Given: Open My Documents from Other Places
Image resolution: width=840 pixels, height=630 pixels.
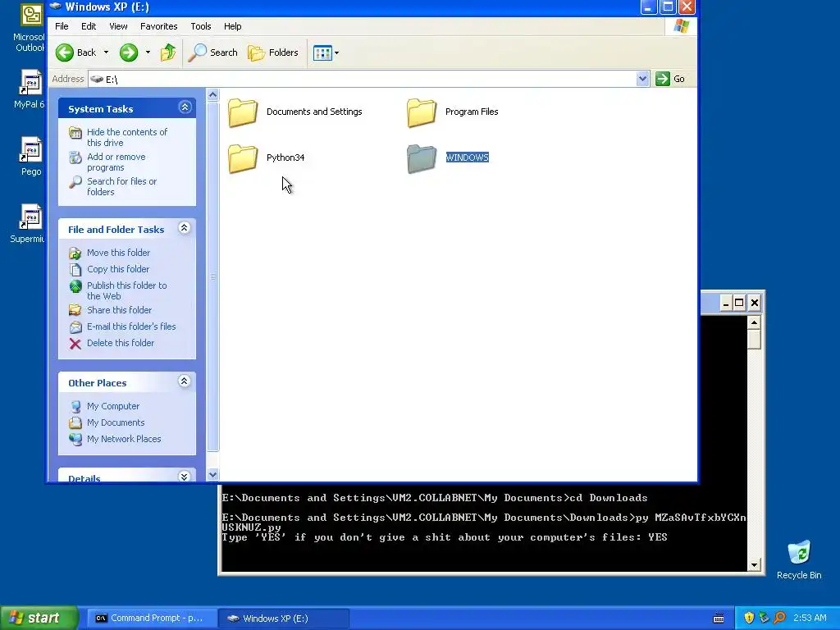Looking at the screenshot, I should 116,422.
